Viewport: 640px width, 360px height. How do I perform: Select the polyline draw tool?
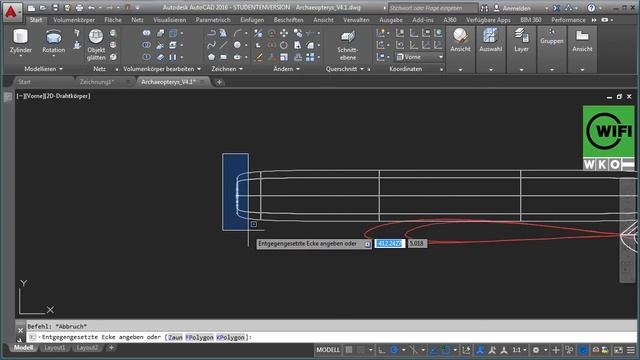point(211,33)
